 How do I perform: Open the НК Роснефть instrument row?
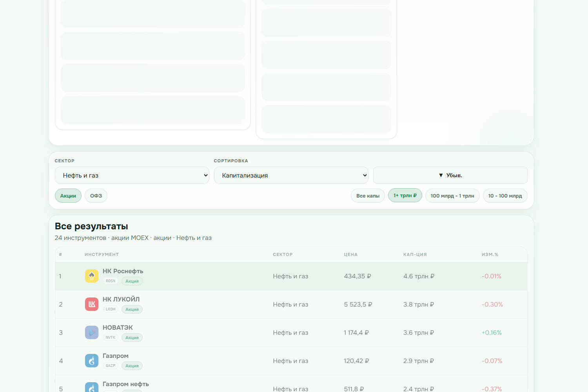[291, 276]
